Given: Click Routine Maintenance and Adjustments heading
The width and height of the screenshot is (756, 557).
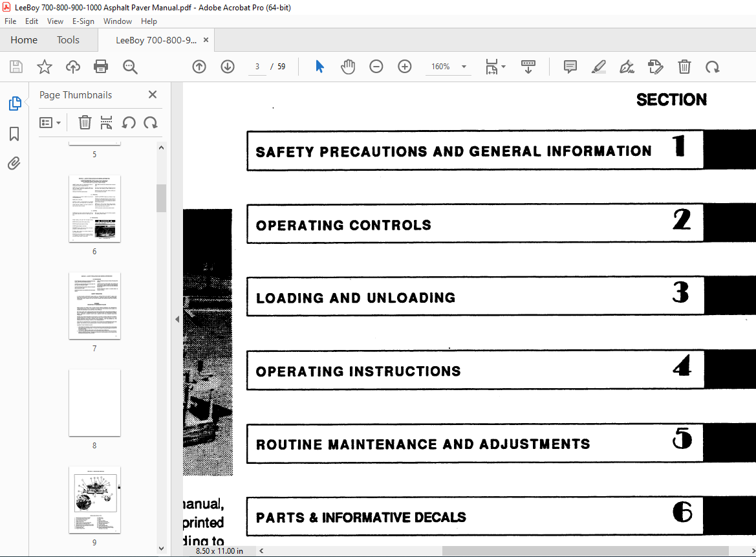Looking at the screenshot, I should (423, 444).
